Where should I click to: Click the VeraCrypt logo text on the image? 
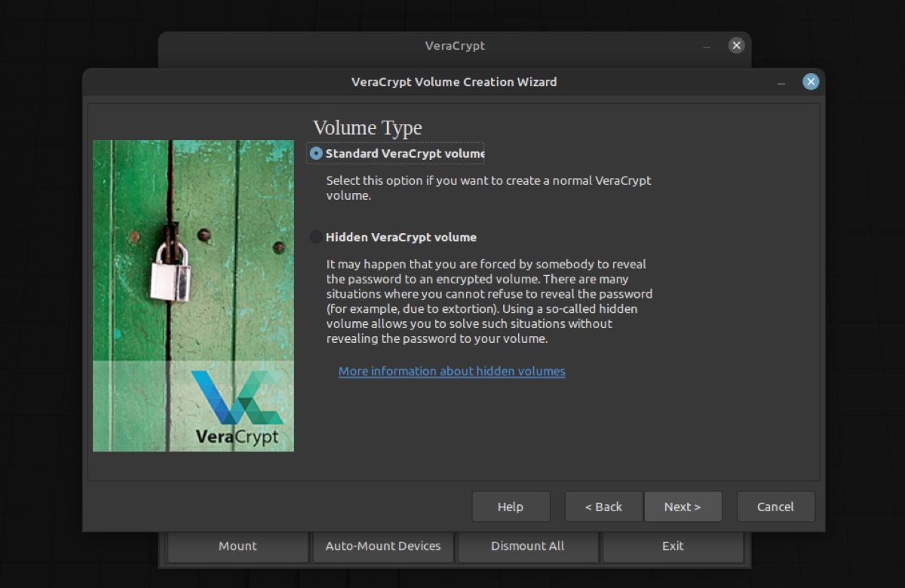(237, 435)
